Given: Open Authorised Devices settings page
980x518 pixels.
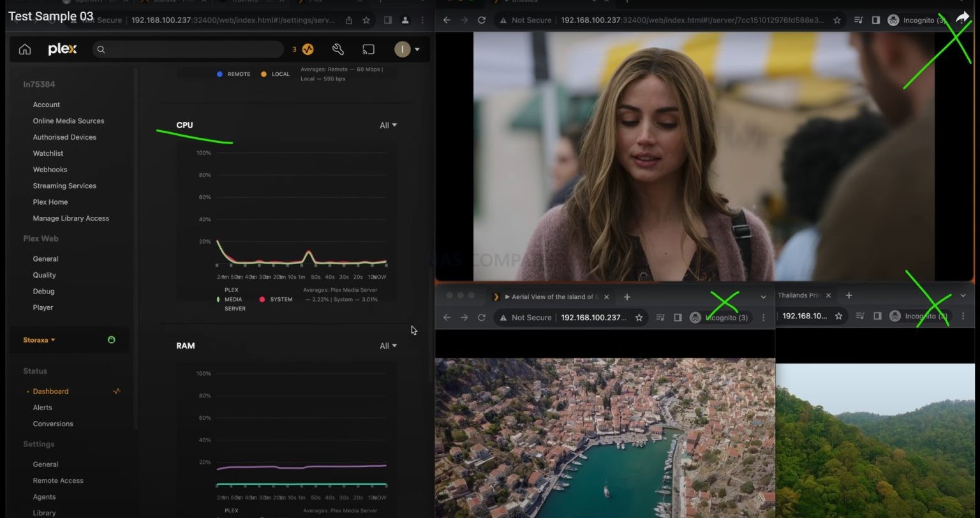Looking at the screenshot, I should pos(64,137).
